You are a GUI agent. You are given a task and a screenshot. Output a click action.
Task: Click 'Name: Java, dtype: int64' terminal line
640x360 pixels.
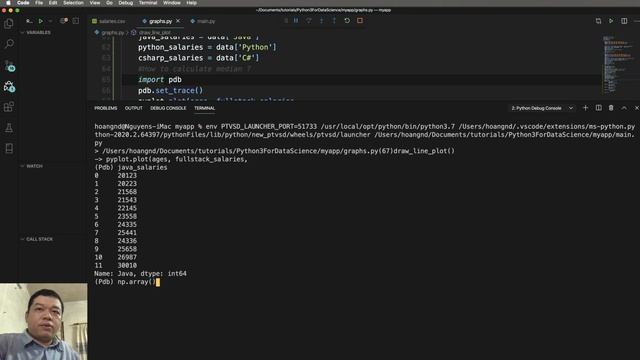click(140, 273)
